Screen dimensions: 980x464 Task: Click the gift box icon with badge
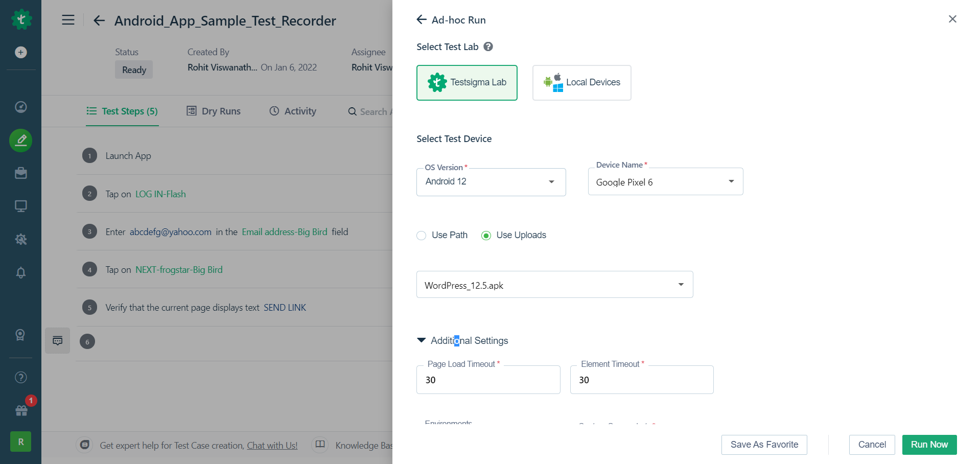click(x=21, y=410)
